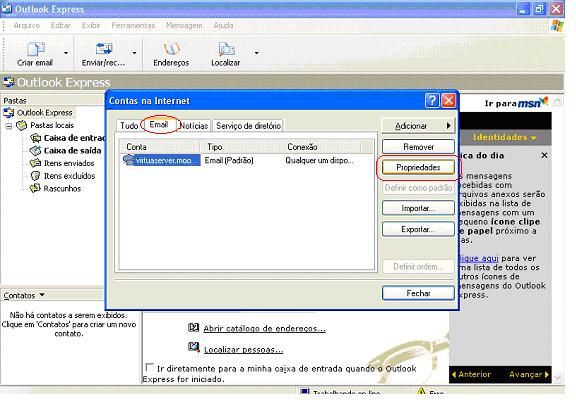Open the Ferramentas menu
This screenshot has width=576, height=400.
coord(133,25)
